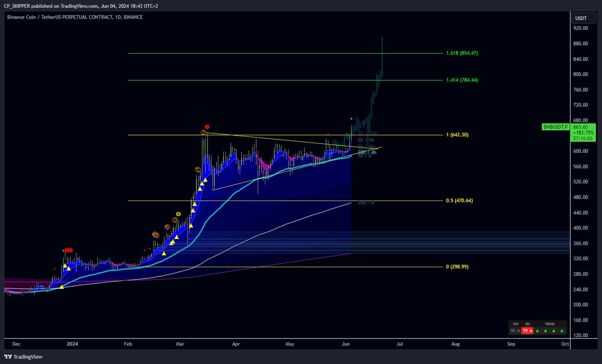Click the 400.00 price axis label
602x364 pixels.
[580, 228]
